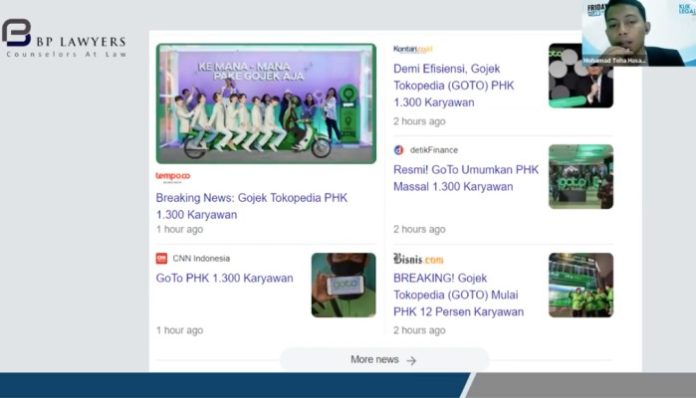This screenshot has width=696, height=398.
Task: Click '1 hour ago' under CNN Indonesia article
Action: click(179, 330)
